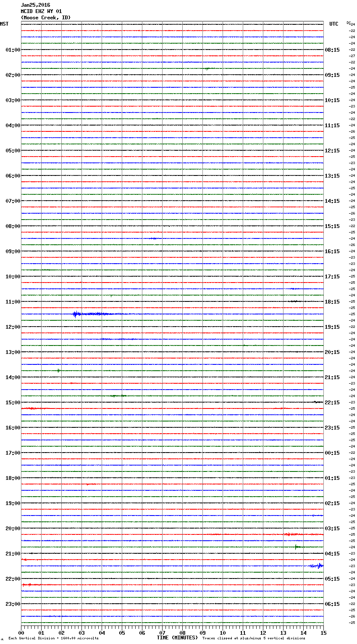Click the 08:15 UTC time label

(332, 50)
